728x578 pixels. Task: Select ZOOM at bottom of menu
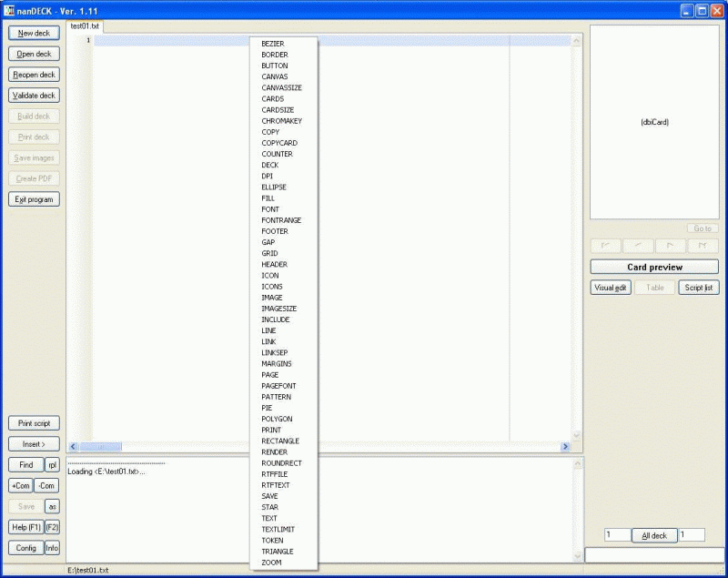[x=271, y=563]
